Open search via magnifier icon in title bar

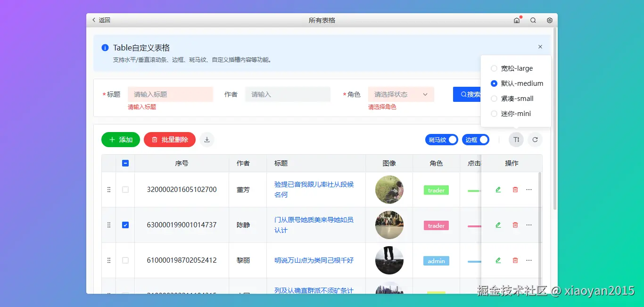click(x=533, y=20)
